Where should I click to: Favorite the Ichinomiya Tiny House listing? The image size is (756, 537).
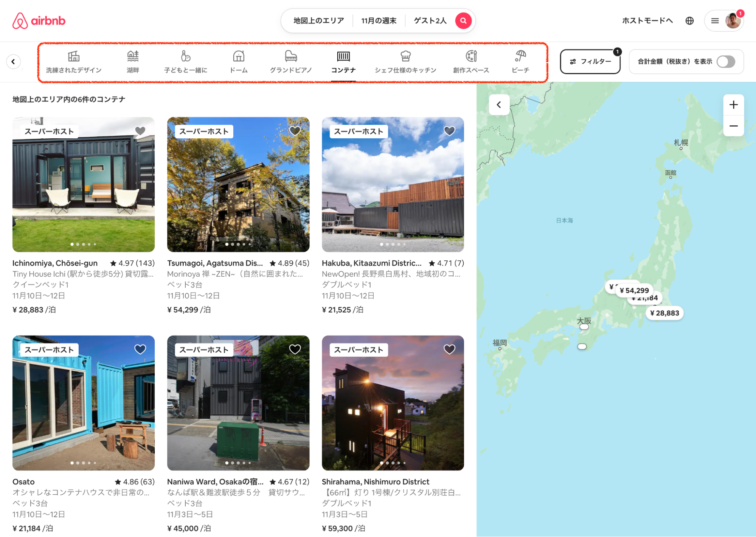click(x=140, y=131)
